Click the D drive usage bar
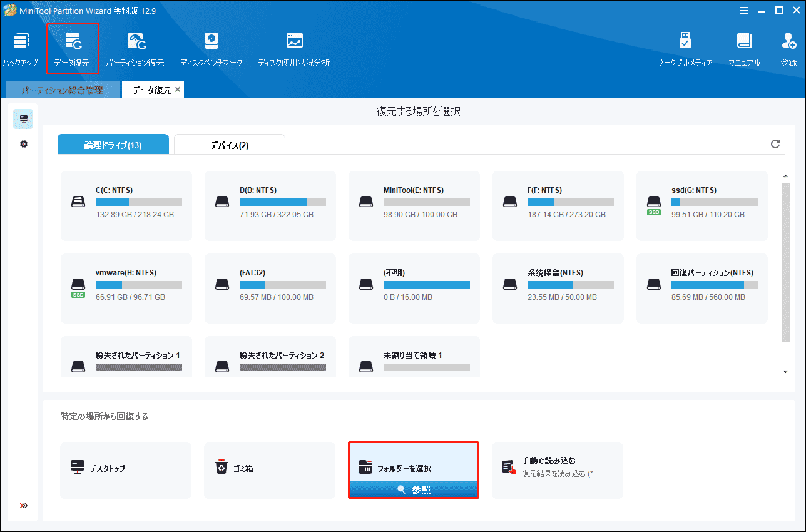The image size is (806, 532). (283, 202)
